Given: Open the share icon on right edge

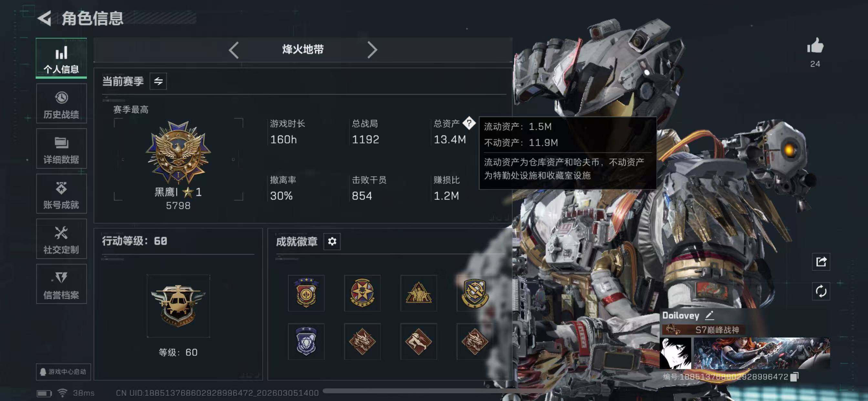Looking at the screenshot, I should (x=821, y=262).
